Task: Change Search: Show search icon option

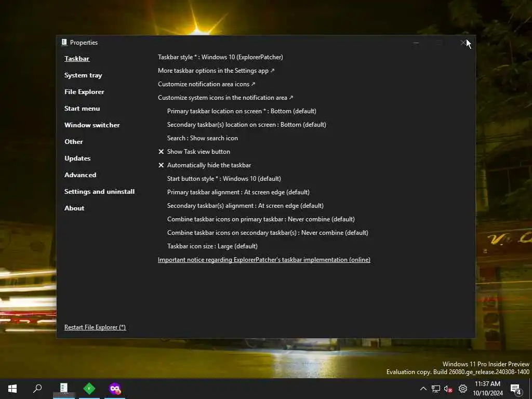Action: [203, 138]
